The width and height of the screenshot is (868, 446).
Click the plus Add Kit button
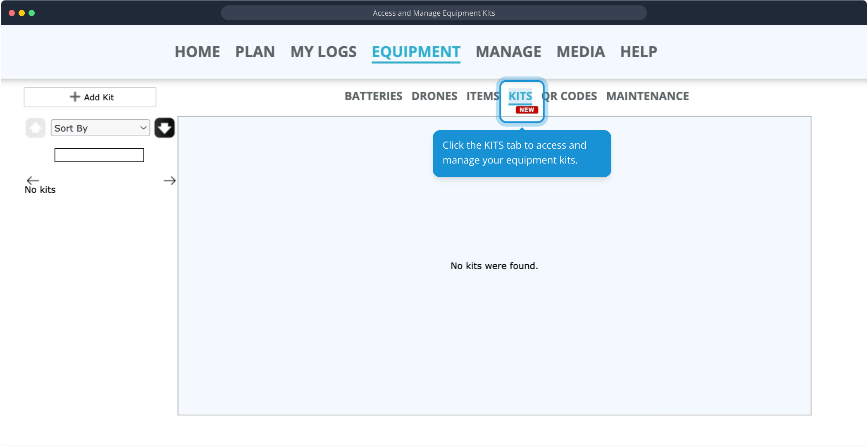[90, 97]
